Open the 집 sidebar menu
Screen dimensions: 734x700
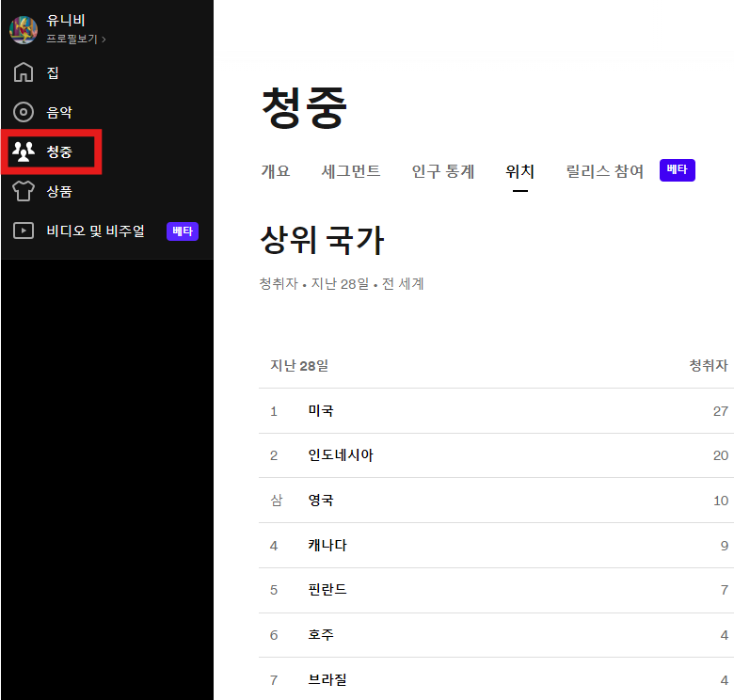(x=53, y=73)
